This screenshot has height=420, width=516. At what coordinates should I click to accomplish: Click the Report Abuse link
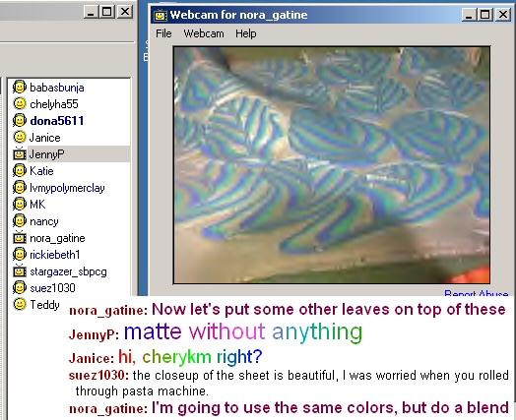point(476,292)
